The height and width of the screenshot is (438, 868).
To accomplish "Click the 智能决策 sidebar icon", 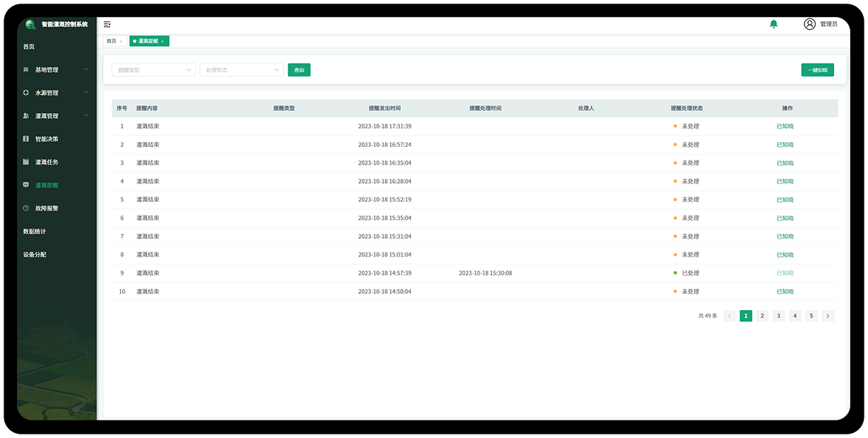I will pos(26,139).
